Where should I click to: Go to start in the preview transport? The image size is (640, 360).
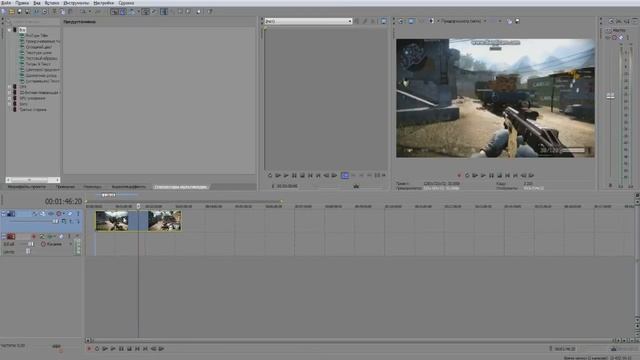(x=507, y=176)
